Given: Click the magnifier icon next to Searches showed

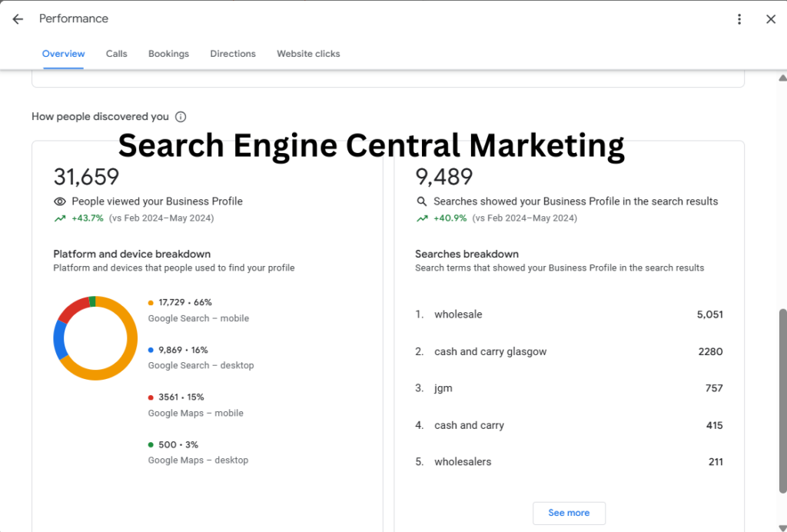Looking at the screenshot, I should [x=422, y=201].
